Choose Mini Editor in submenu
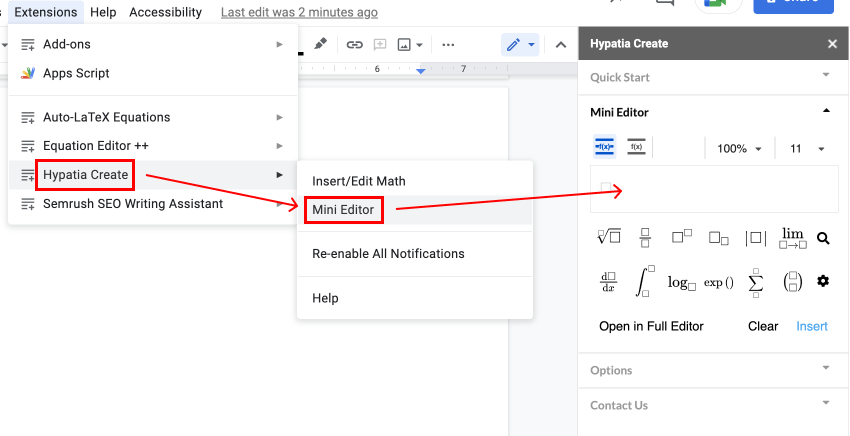This screenshot has width=850, height=436. tap(415, 210)
